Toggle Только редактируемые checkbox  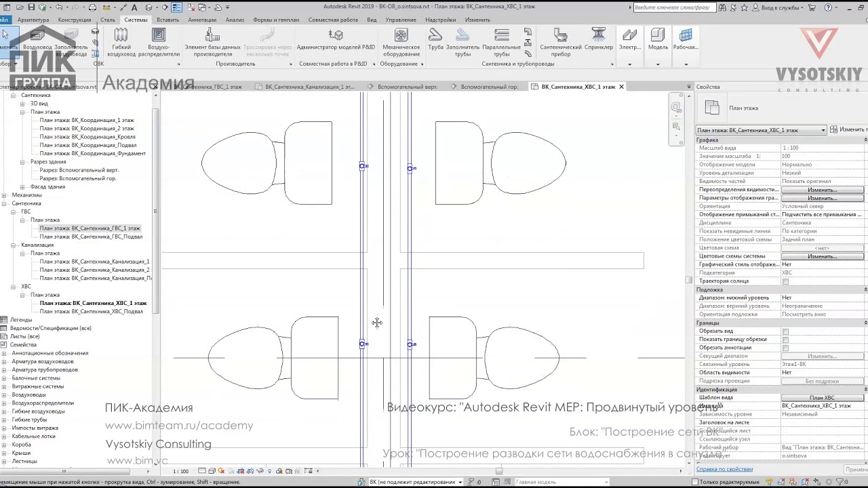[696, 482]
